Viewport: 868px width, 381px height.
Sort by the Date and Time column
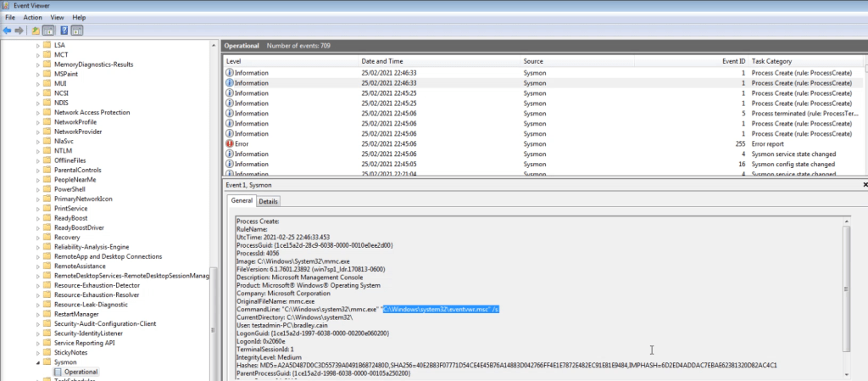[381, 61]
